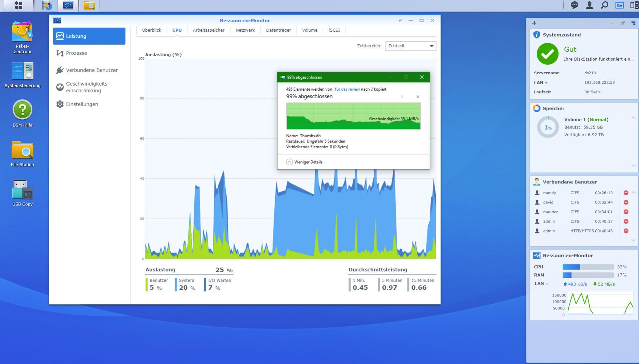
Task: Disconnect user david
Action: (x=626, y=202)
